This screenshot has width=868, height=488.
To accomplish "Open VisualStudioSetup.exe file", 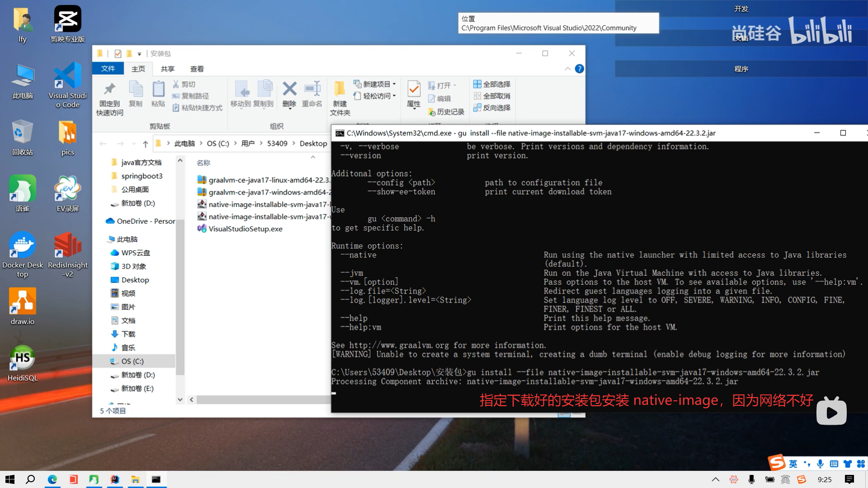I will 245,229.
